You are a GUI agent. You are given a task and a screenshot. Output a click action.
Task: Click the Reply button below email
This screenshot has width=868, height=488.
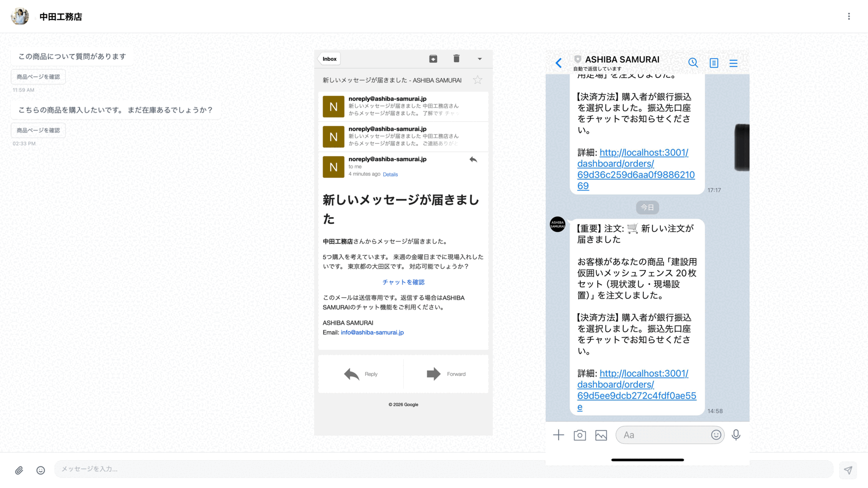tap(361, 374)
